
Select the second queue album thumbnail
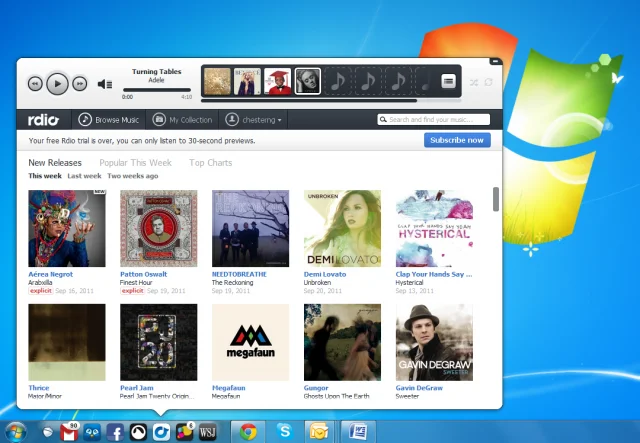[247, 81]
